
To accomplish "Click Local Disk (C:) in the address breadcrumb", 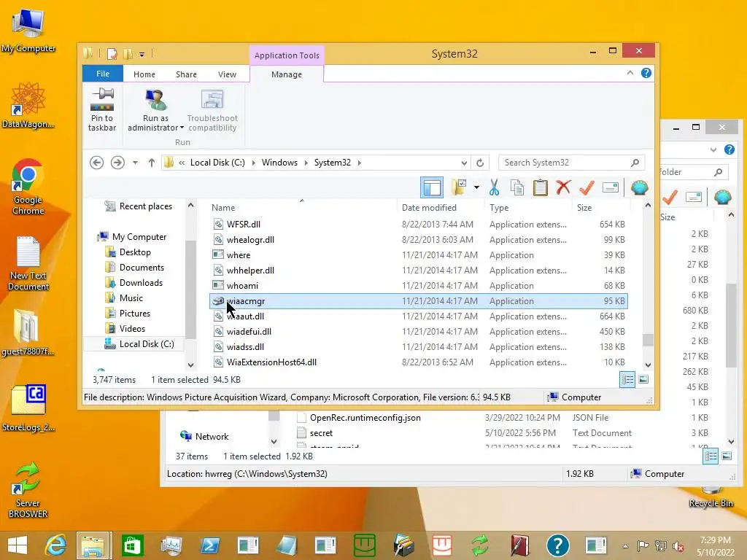I will point(217,163).
